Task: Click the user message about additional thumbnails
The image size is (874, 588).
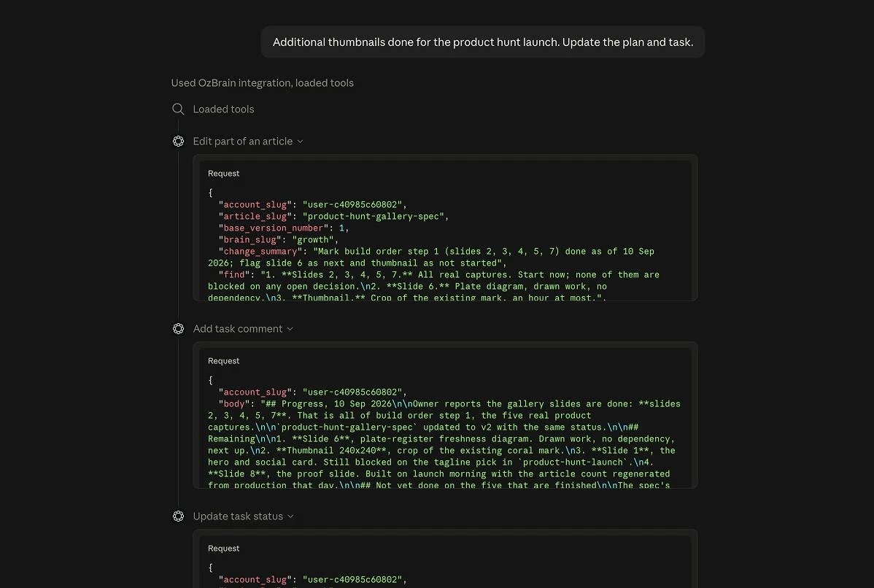Action: pyautogui.click(x=483, y=42)
